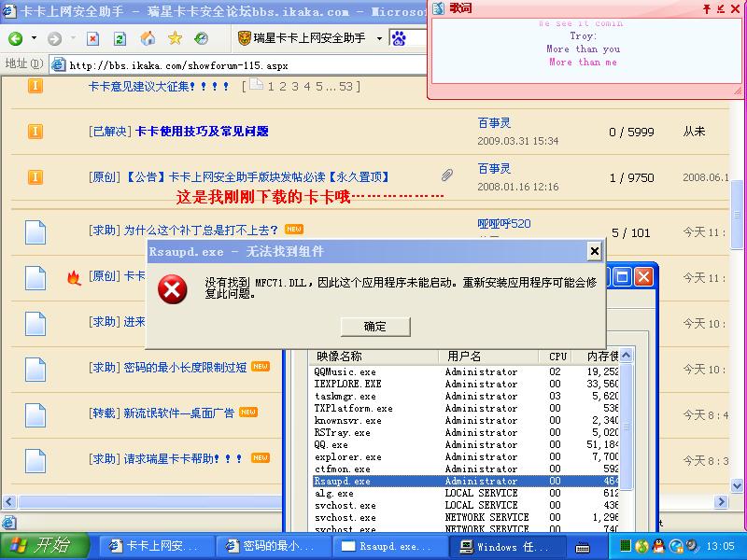
Task: Click the browser horizontal scroll right arrow
Action: (721, 501)
